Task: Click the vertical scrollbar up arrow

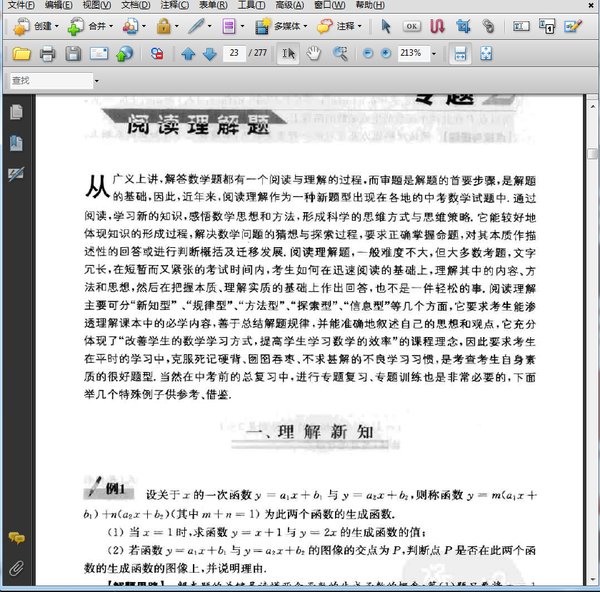Action: [592, 106]
